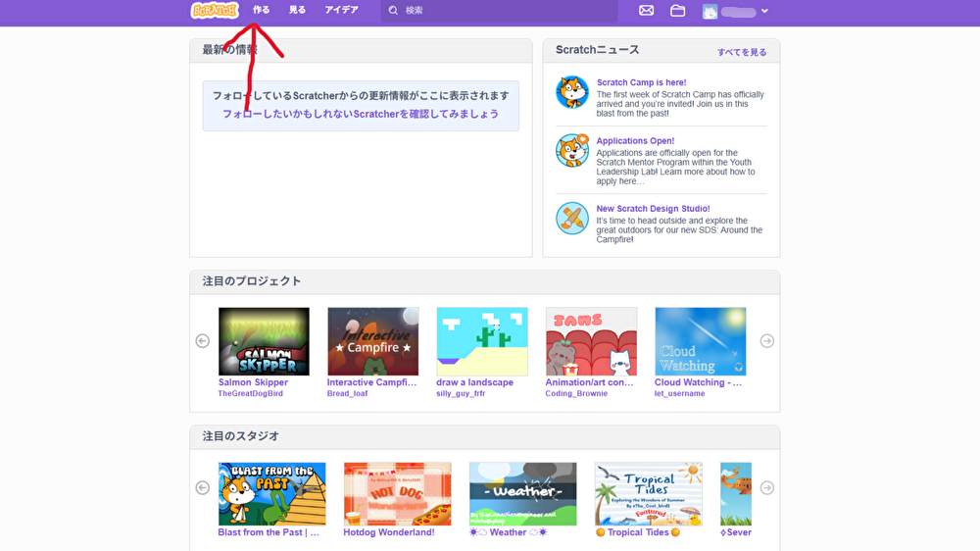Visit TheGreatDogBird's profile link
Image resolution: width=980 pixels, height=551 pixels.
click(250, 393)
